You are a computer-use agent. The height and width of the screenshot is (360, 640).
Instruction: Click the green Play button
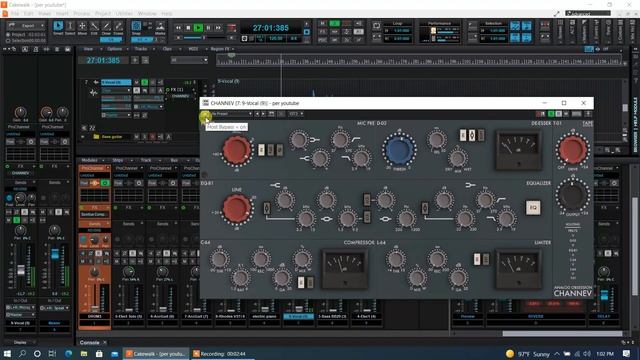tap(198, 28)
